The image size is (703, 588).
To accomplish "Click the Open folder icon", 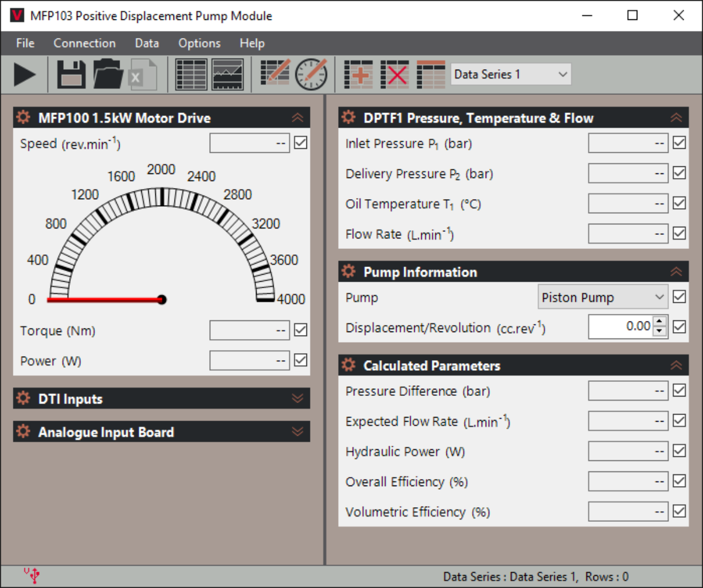I will [108, 75].
